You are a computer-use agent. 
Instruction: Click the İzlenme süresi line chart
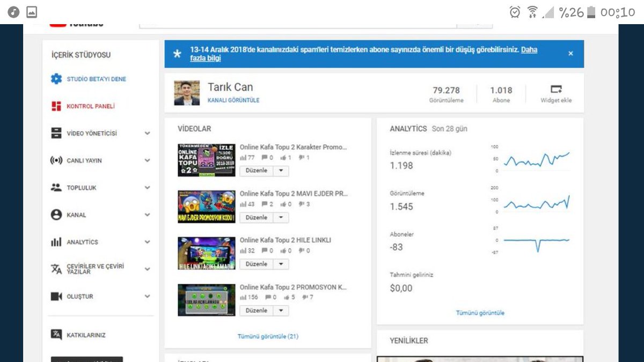537,159
